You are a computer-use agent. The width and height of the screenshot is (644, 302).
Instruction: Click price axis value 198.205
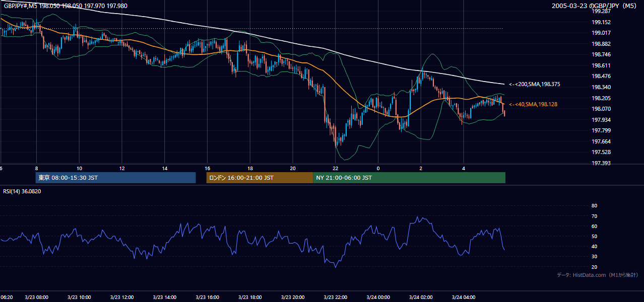tap(601, 98)
